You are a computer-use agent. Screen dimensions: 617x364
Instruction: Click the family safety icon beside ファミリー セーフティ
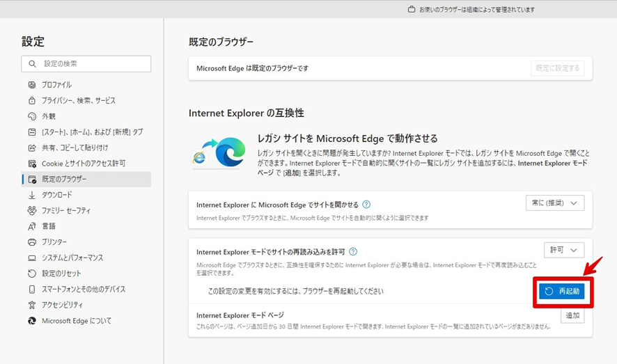(32, 211)
